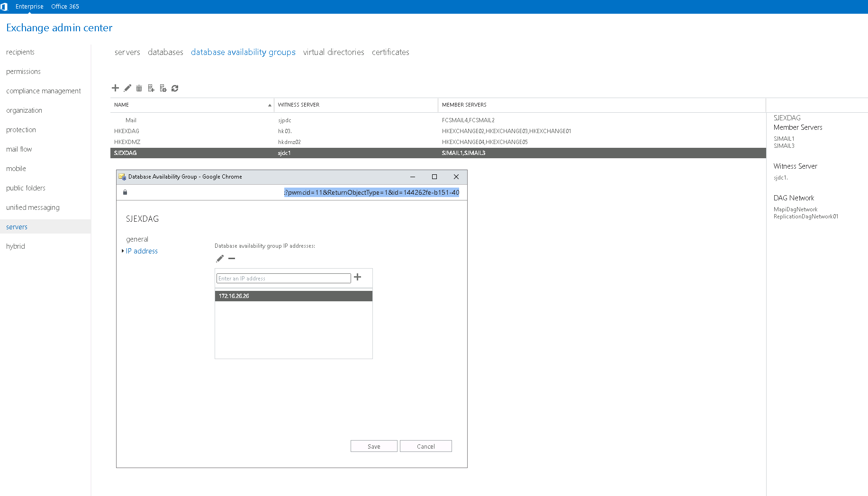Viewport: 868px width, 496px height.
Task: Open permissions in the left navigation
Action: [23, 72]
